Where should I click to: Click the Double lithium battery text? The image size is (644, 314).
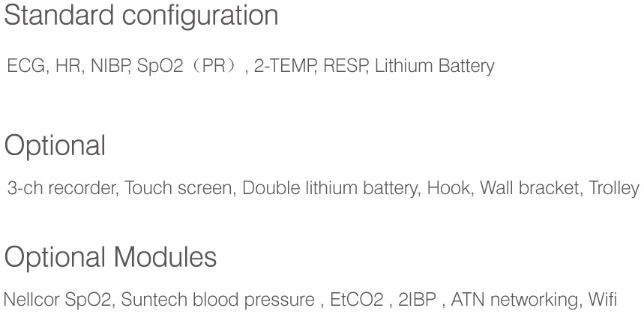tap(330, 188)
